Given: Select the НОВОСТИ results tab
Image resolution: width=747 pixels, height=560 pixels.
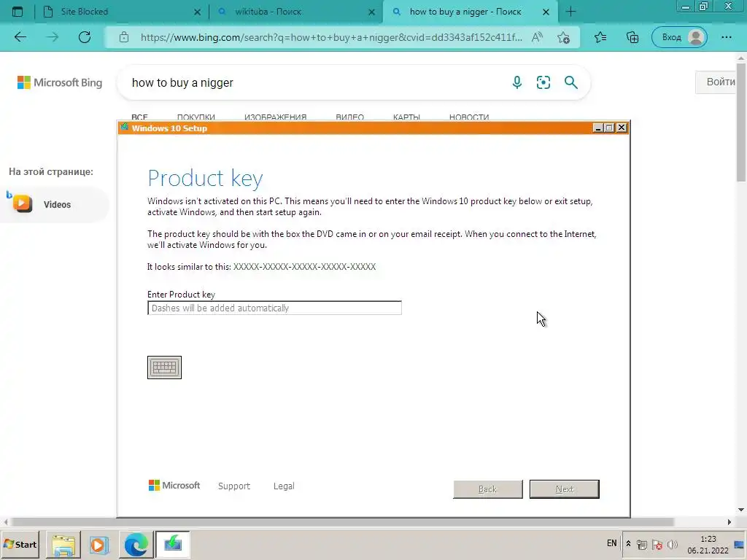Looking at the screenshot, I should [x=469, y=117].
